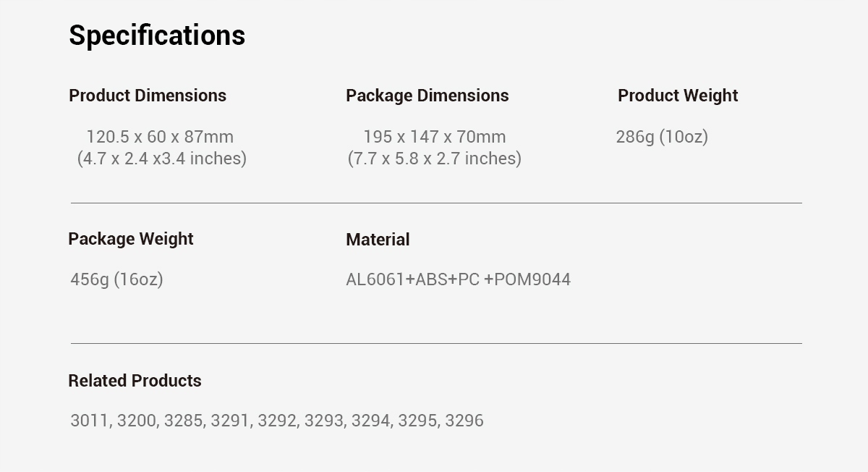The image size is (868, 472).
Task: Click the Specifications heading
Action: [x=157, y=35]
